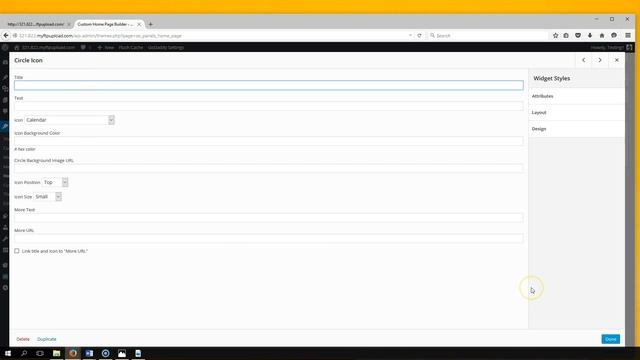Open the bookmarks list icon beside the star

[566, 36]
